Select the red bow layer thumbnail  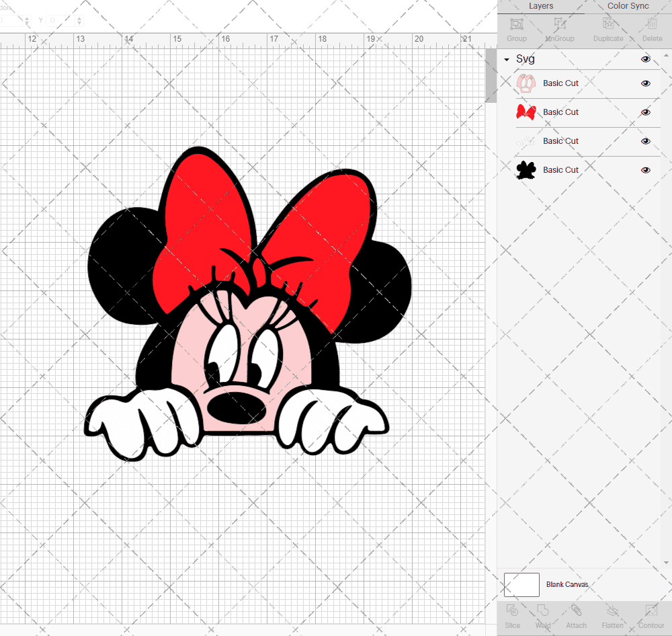click(x=526, y=112)
